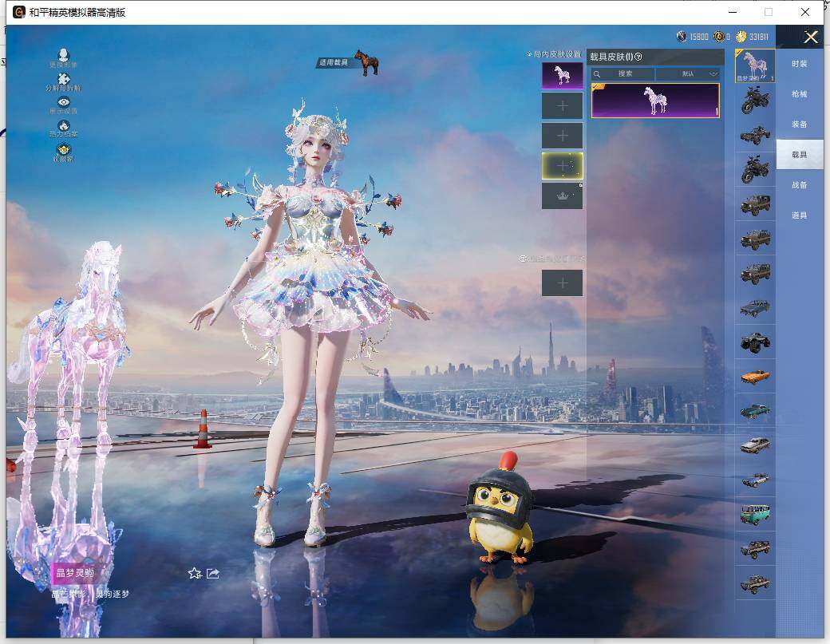Select the silver sedan thumbnail

pos(755,445)
